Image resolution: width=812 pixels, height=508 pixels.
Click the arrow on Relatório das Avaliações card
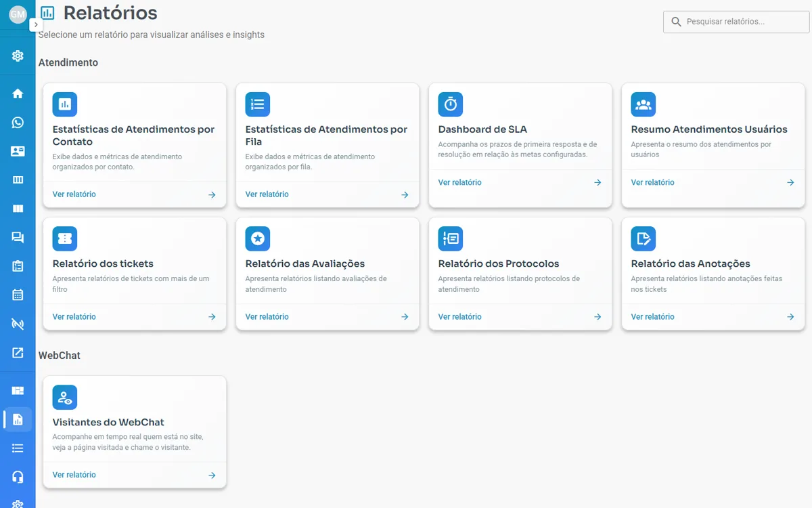405,317
